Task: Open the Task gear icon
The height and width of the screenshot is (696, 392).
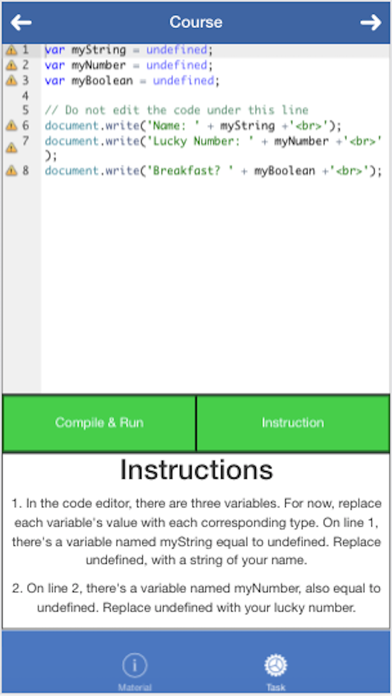Action: [276, 665]
